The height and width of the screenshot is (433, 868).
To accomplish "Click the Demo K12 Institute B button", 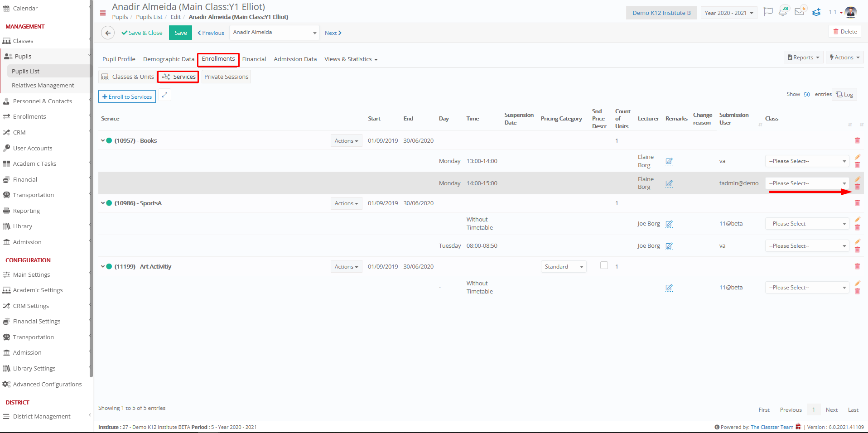I will (x=661, y=13).
